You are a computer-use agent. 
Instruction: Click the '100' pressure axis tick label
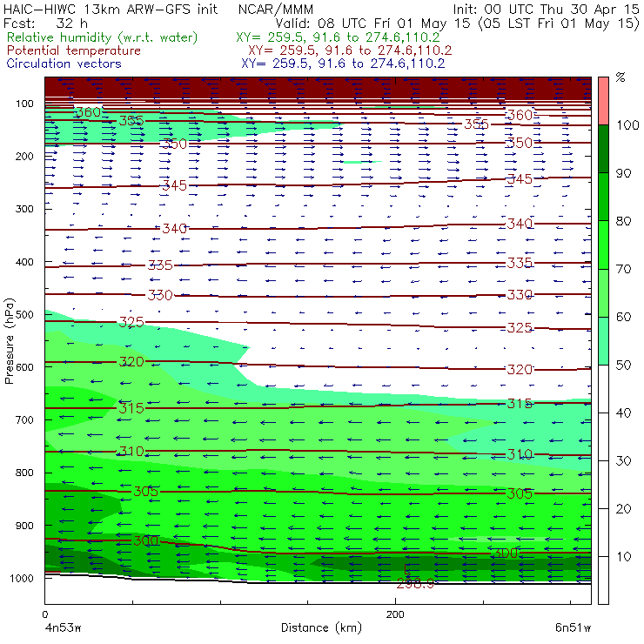24,104
